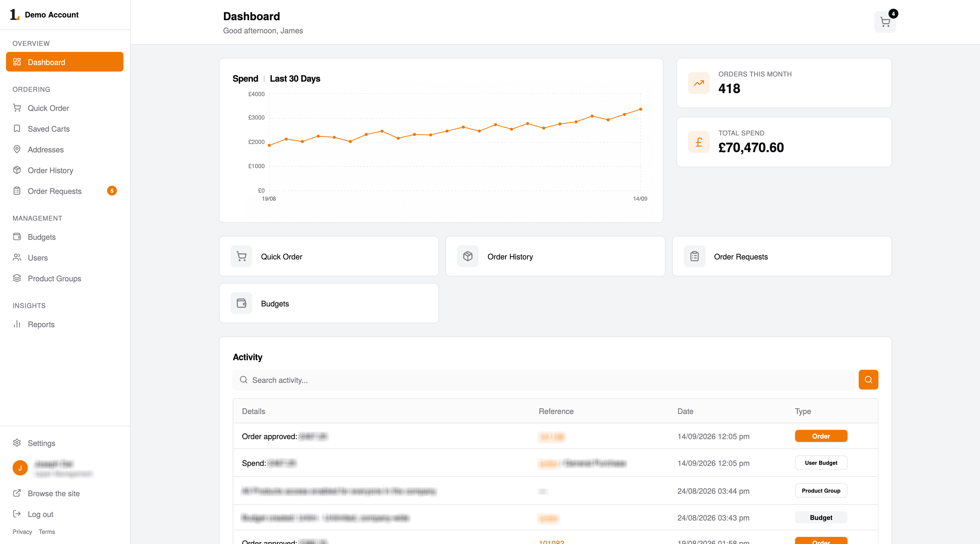The width and height of the screenshot is (980, 544).
Task: Click the £70,470.60 total spend value
Action: pyautogui.click(x=751, y=147)
